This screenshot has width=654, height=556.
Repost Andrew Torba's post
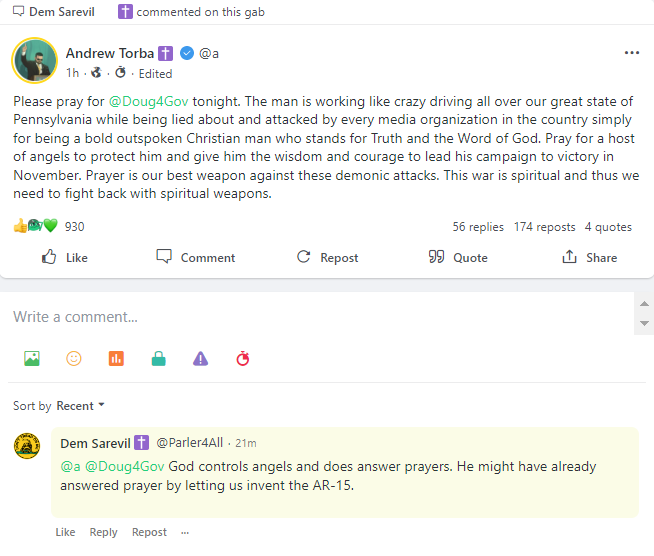point(327,257)
